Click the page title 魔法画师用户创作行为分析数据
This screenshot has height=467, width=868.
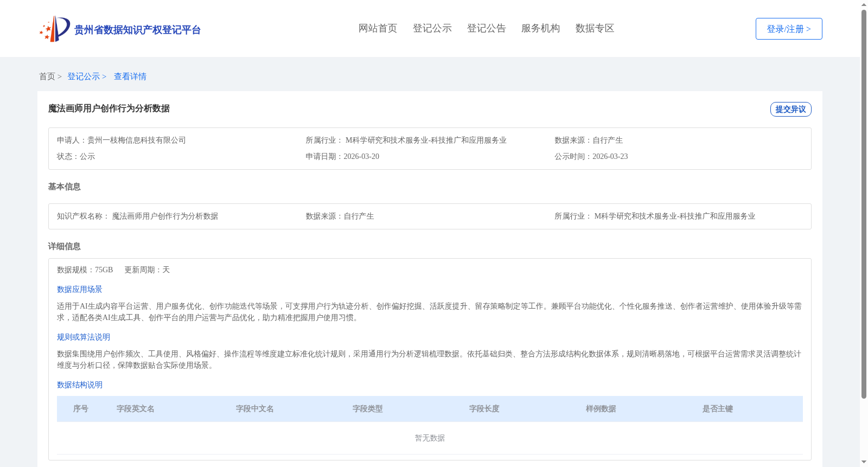pos(109,108)
